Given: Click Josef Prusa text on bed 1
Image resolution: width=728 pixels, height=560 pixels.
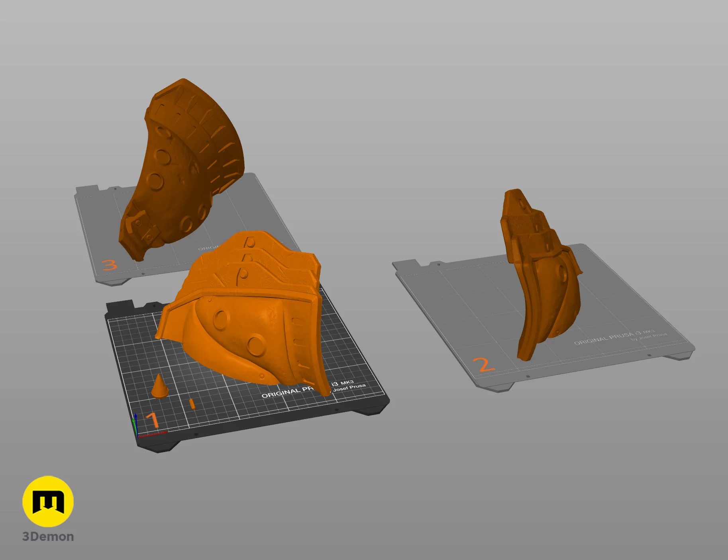Looking at the screenshot, I should coord(349,387).
